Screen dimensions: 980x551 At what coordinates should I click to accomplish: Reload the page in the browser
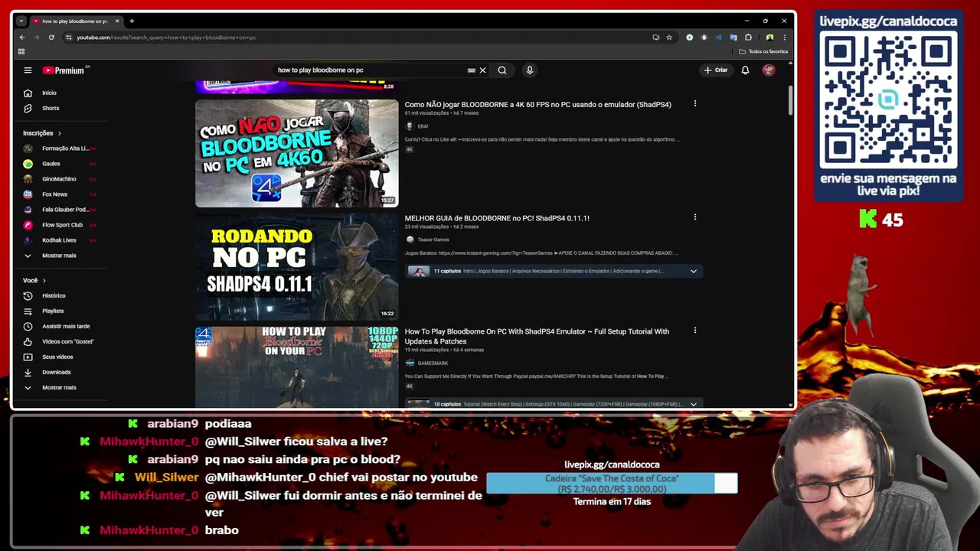point(51,37)
